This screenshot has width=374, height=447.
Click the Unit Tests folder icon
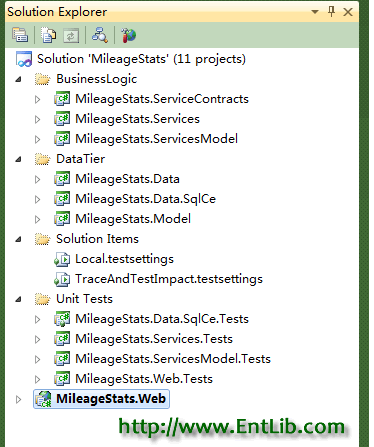[x=42, y=299]
